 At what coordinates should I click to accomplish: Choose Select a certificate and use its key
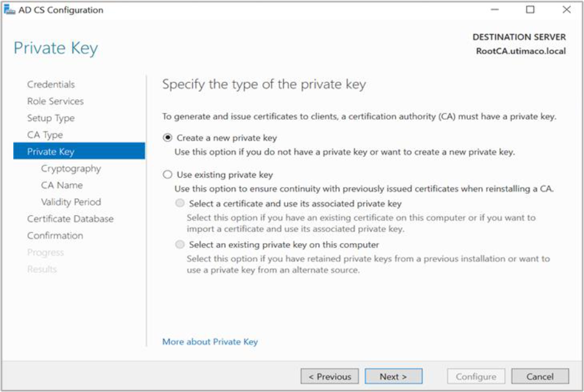point(180,204)
